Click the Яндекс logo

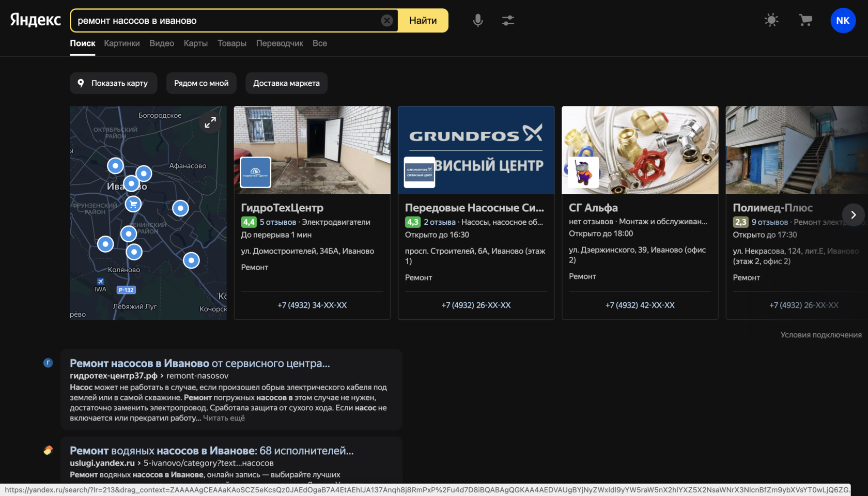[35, 20]
